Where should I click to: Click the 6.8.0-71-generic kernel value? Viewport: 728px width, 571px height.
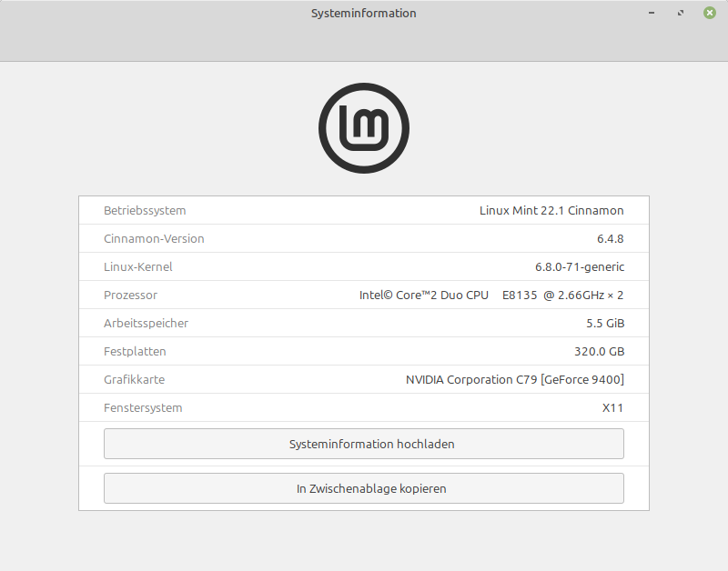(x=579, y=267)
